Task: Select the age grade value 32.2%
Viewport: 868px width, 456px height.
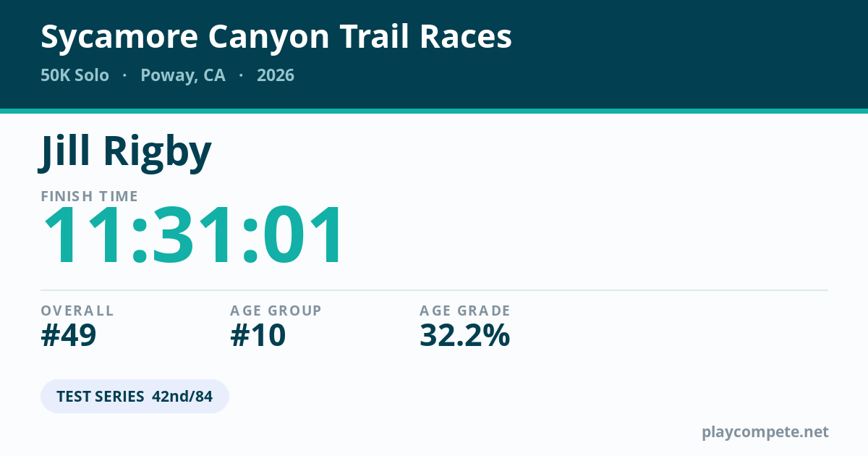Action: [x=465, y=335]
